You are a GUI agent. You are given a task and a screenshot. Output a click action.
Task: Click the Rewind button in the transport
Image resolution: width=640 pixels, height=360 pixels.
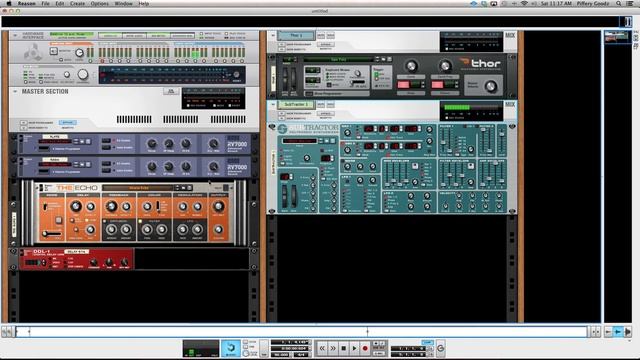click(322, 348)
